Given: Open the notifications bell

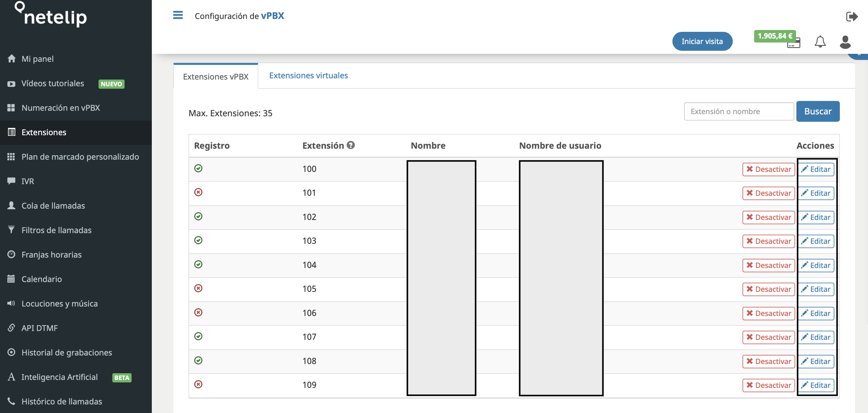Looking at the screenshot, I should pos(820,42).
